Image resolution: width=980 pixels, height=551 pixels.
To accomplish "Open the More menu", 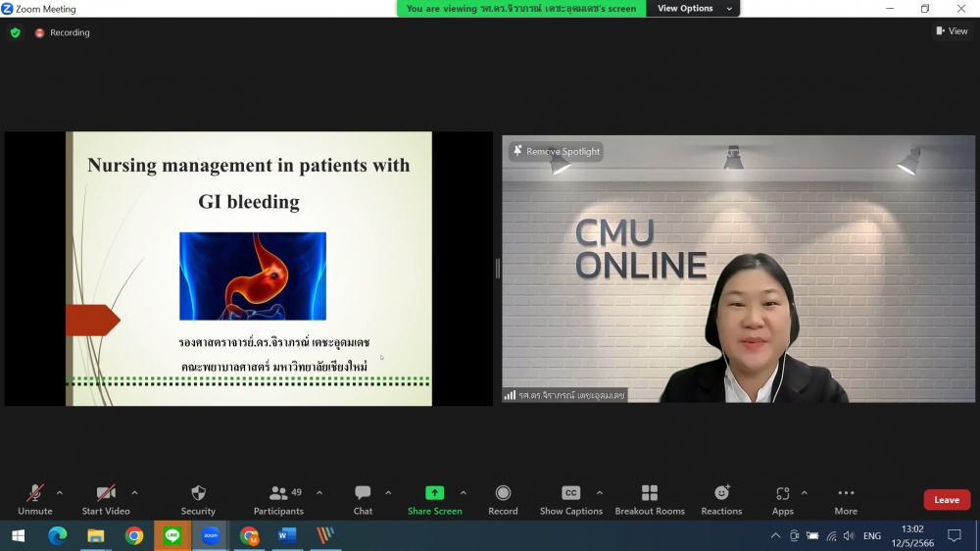I will 846,499.
